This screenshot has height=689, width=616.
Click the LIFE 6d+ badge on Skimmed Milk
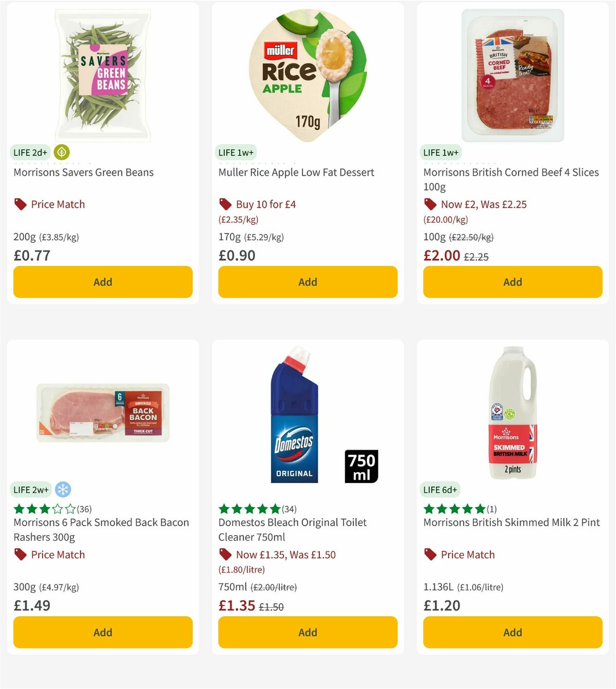click(439, 490)
